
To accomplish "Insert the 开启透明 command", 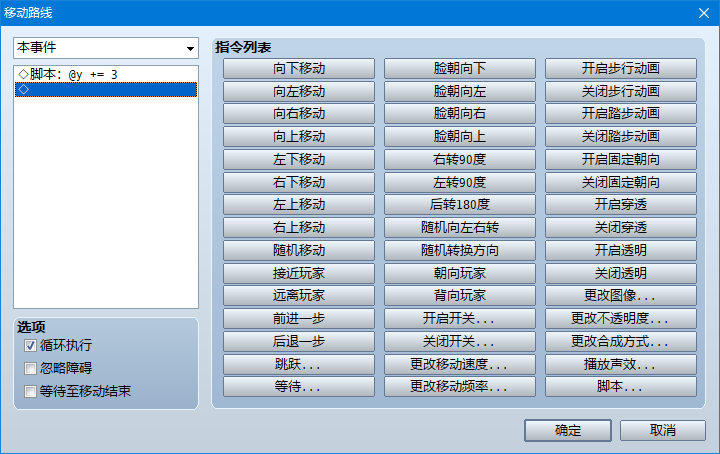I will [621, 250].
